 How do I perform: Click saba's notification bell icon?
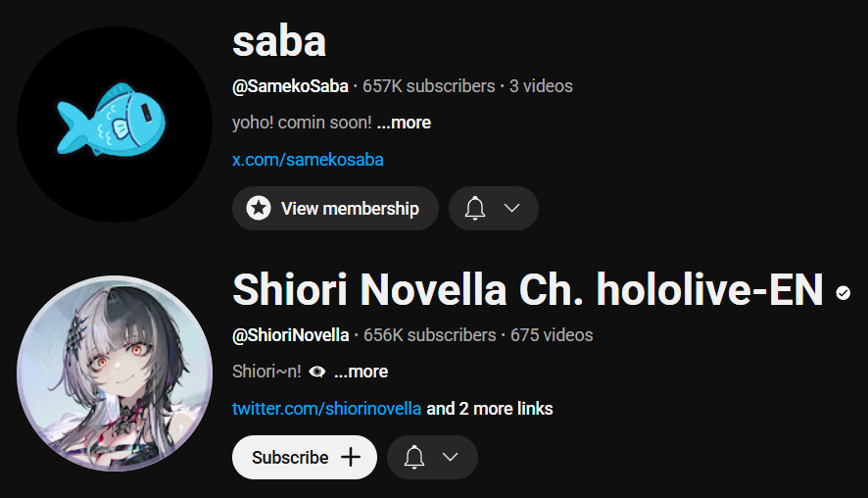[x=475, y=208]
